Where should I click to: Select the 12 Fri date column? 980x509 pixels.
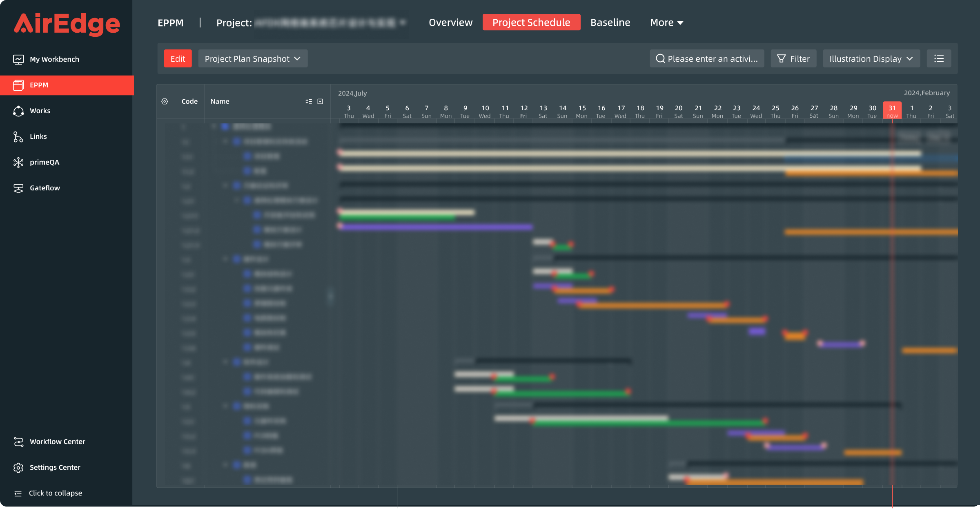pyautogui.click(x=523, y=112)
